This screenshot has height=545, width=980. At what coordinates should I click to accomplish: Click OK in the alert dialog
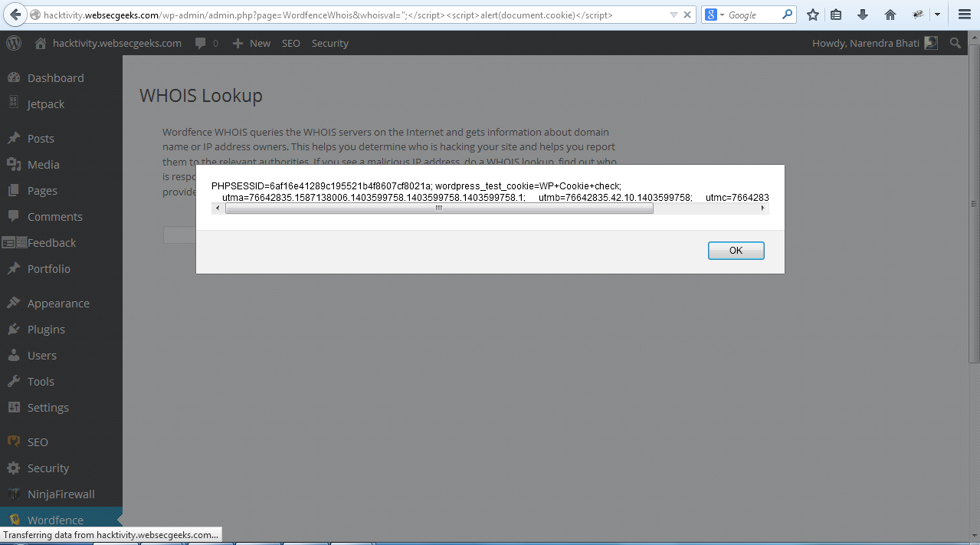click(736, 251)
